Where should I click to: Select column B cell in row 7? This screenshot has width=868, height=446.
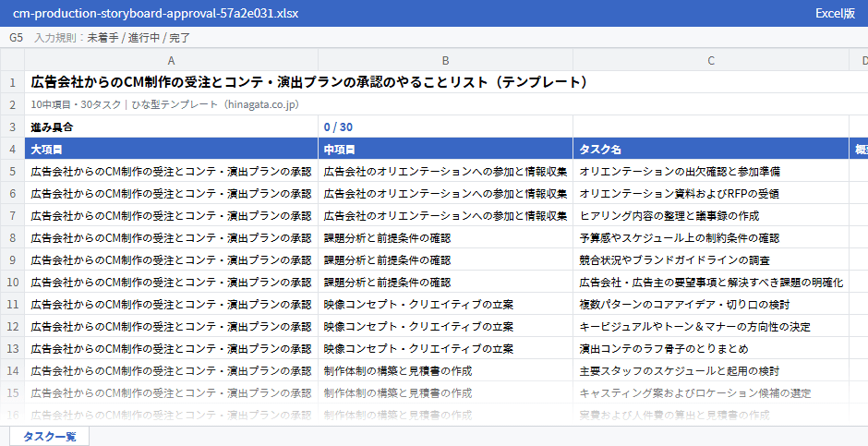point(445,215)
